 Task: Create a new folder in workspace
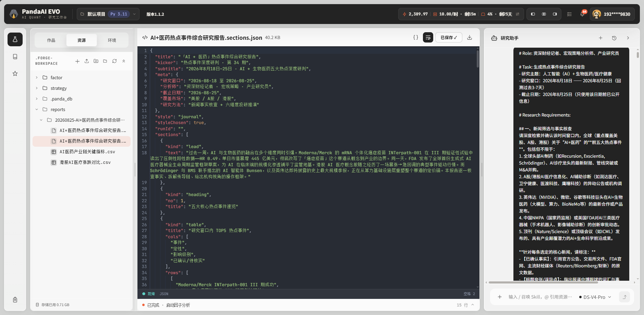(x=105, y=61)
